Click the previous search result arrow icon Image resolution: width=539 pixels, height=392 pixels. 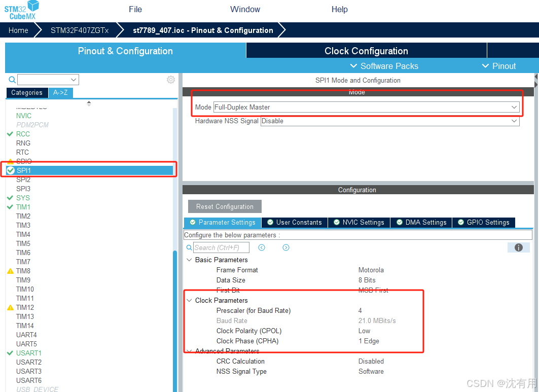(262, 247)
